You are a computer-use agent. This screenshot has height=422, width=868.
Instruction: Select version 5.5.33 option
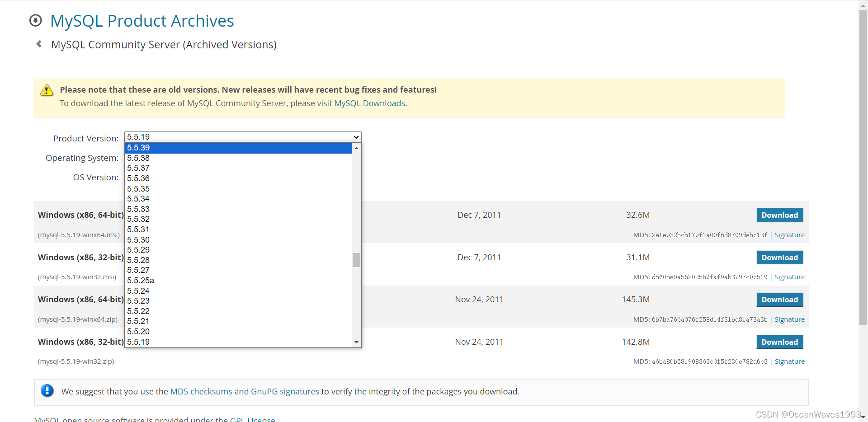tap(238, 209)
